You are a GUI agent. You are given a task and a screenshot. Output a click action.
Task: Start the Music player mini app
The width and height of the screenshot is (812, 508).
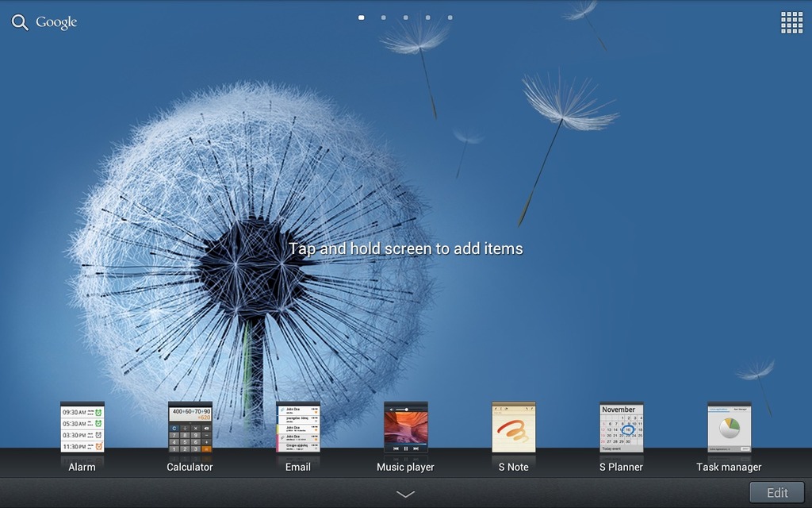point(406,427)
